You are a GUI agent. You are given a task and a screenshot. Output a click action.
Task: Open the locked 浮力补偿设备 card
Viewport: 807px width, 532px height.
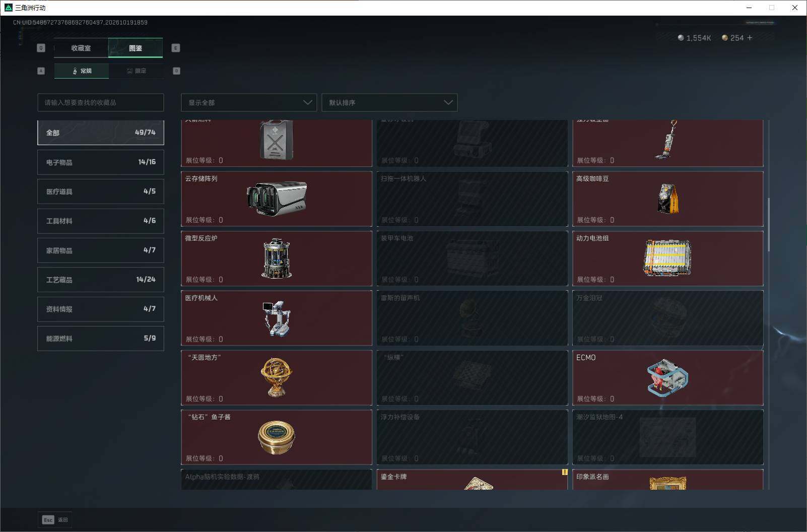coord(472,437)
